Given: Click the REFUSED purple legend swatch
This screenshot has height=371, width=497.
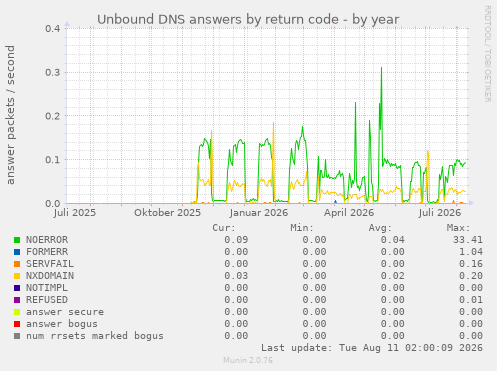Looking at the screenshot, I should pos(17,300).
